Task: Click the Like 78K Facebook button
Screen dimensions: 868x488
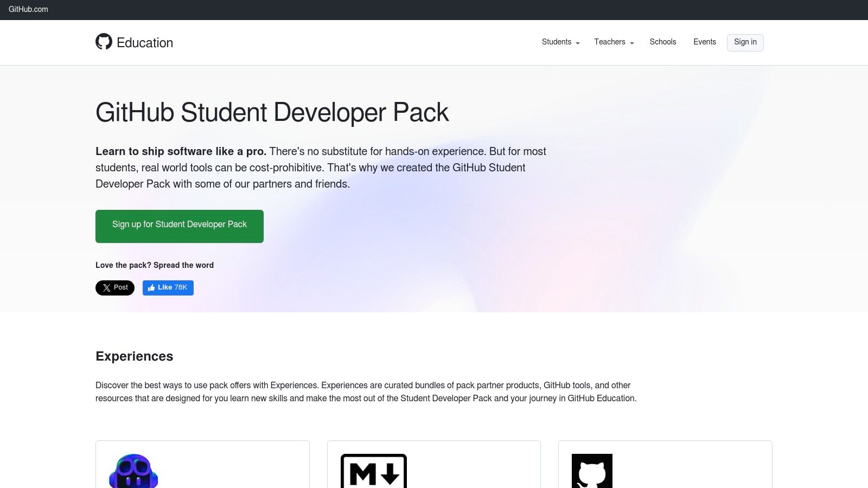Action: (x=168, y=287)
